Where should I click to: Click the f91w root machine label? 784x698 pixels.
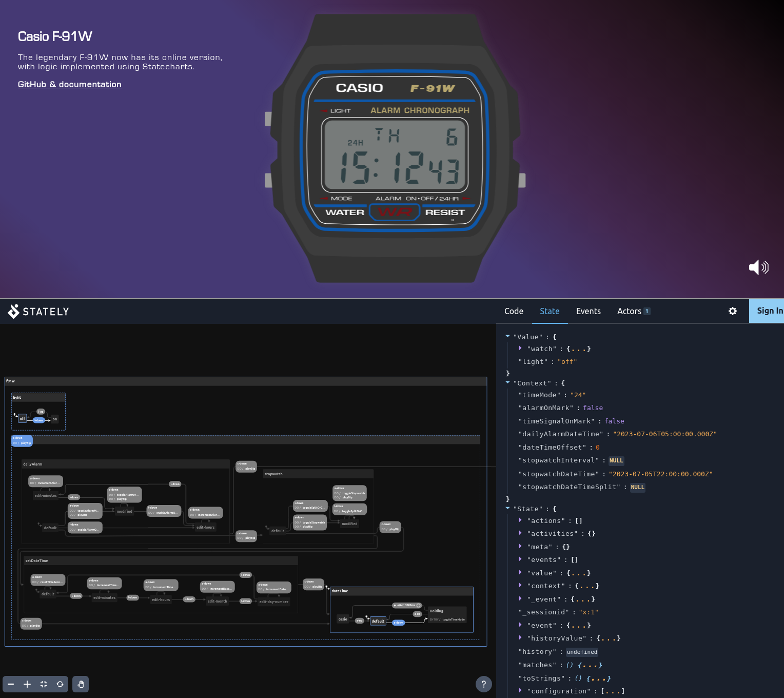click(x=10, y=381)
